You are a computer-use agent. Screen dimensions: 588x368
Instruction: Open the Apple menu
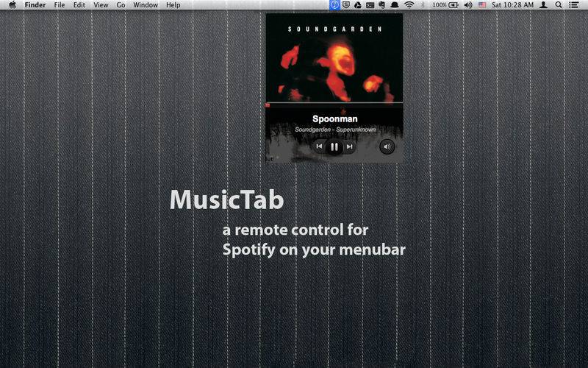[12, 5]
